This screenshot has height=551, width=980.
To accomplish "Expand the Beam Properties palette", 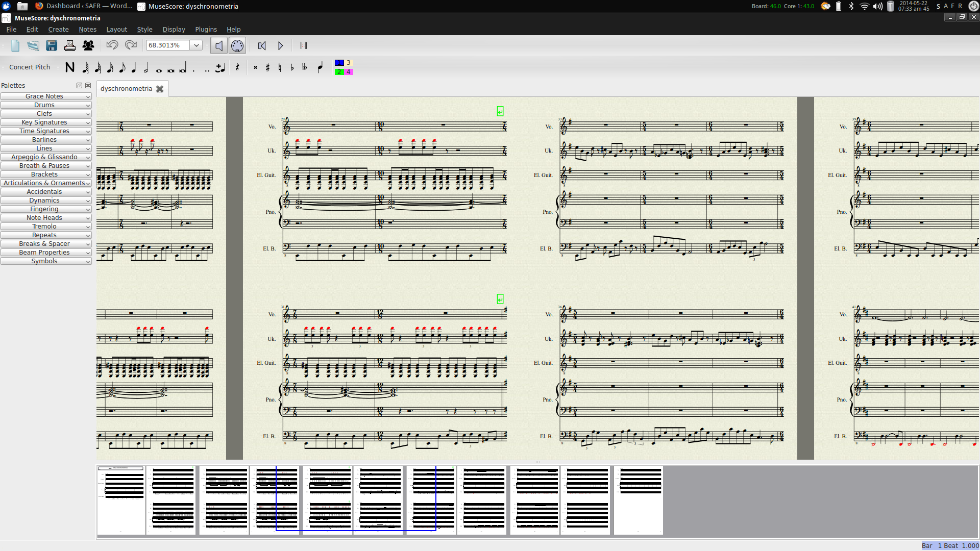I will [46, 253].
